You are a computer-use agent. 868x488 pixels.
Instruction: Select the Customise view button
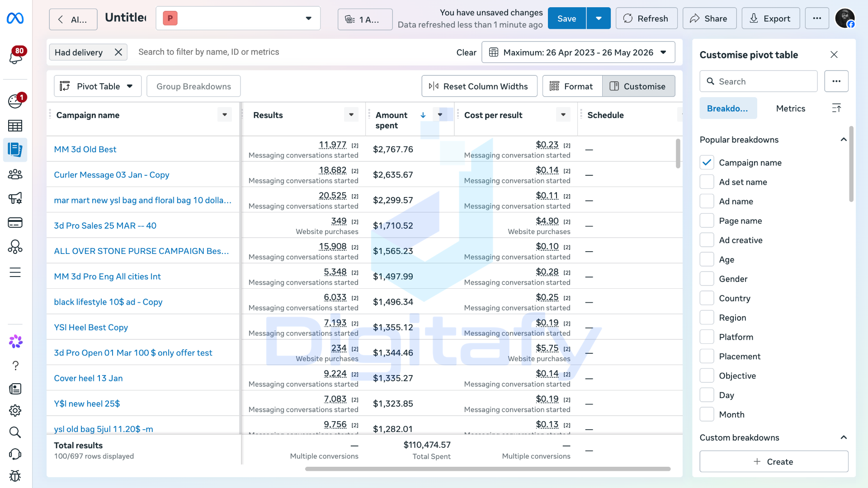pyautogui.click(x=638, y=86)
